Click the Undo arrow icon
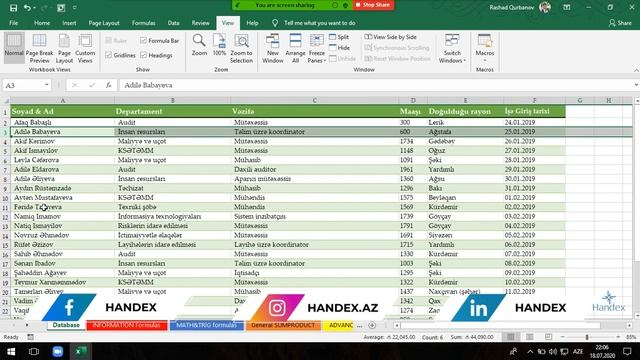This screenshot has width=640, height=360. pyautogui.click(x=27, y=8)
